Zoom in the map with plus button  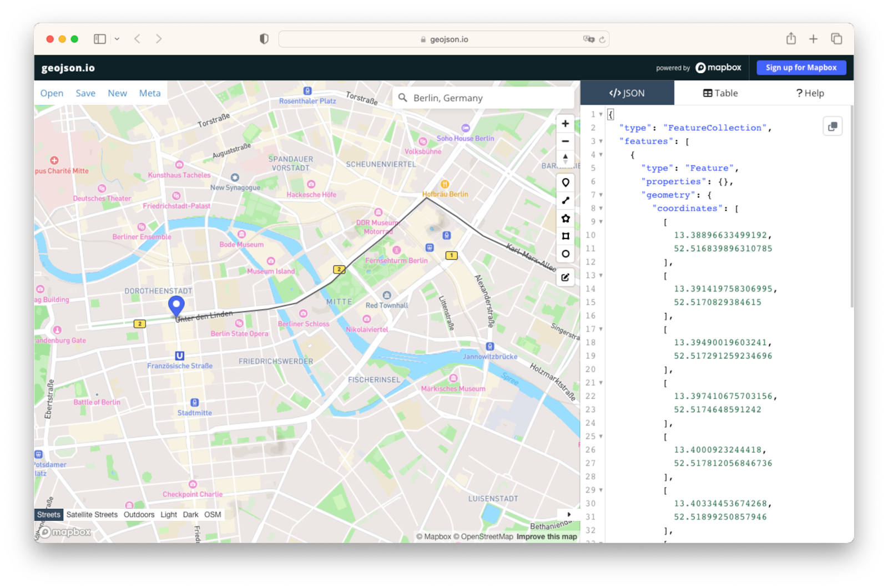point(565,124)
